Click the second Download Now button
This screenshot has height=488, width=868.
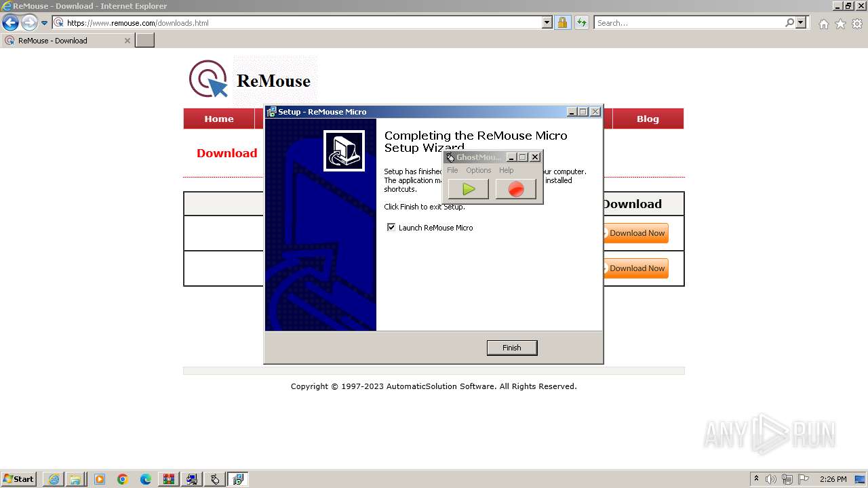635,268
